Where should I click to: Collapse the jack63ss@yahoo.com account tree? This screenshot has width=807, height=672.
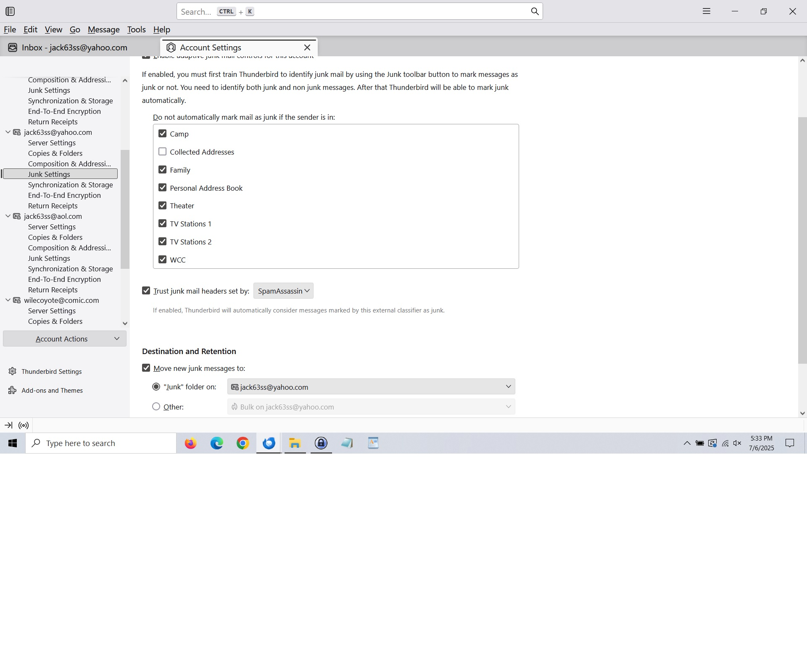point(8,132)
